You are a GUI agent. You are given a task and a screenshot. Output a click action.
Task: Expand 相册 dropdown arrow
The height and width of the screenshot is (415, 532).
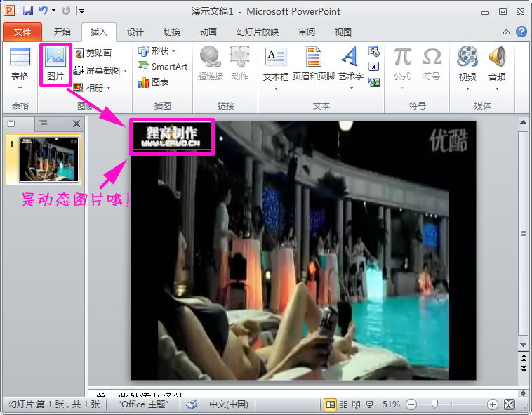coord(109,88)
